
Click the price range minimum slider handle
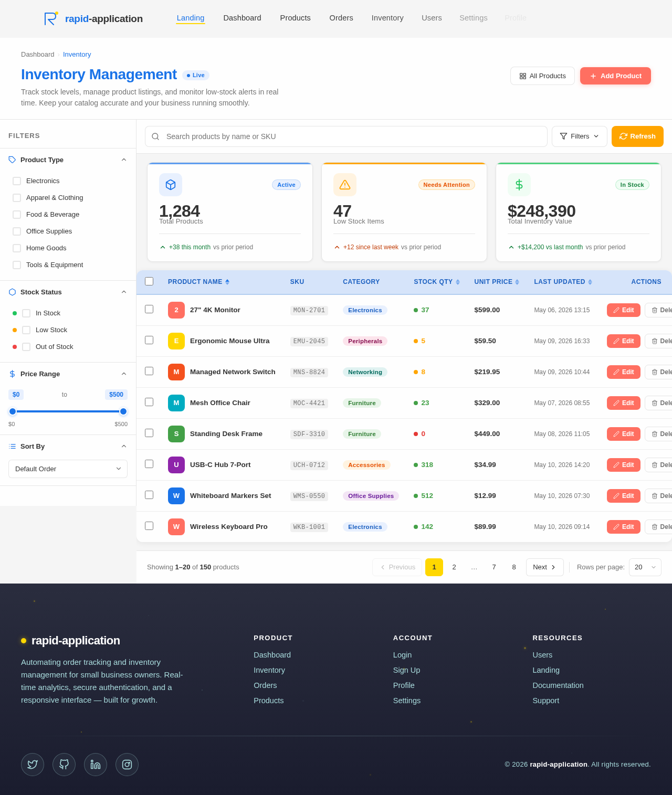coord(13,411)
